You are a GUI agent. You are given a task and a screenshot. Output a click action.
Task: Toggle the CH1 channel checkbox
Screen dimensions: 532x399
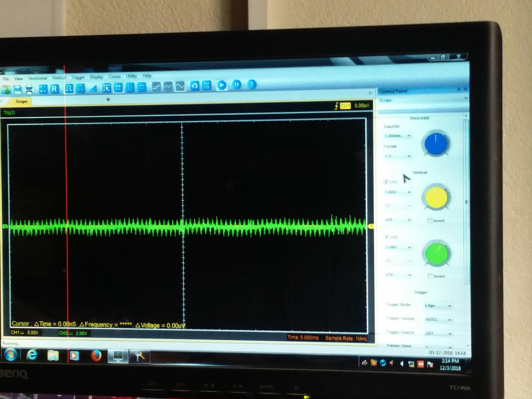(386, 182)
